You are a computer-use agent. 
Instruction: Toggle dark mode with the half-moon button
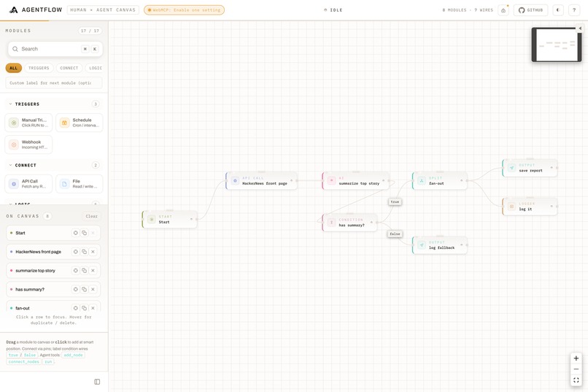point(558,10)
